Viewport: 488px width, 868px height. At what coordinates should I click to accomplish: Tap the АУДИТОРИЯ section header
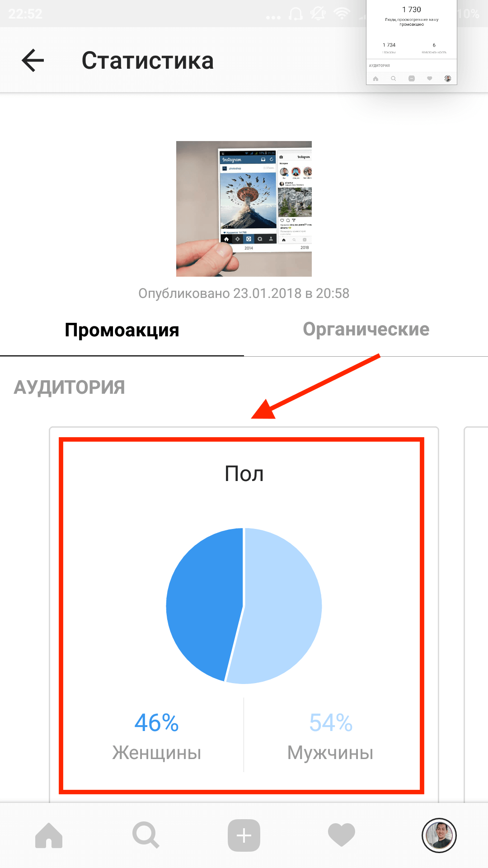69,387
